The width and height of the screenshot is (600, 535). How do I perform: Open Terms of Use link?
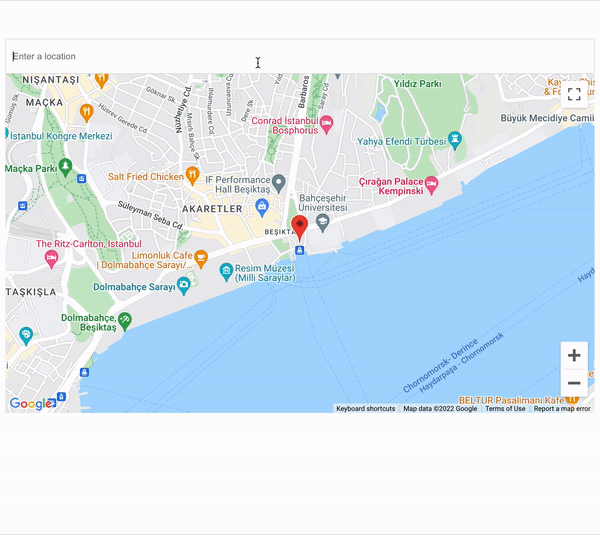click(505, 408)
